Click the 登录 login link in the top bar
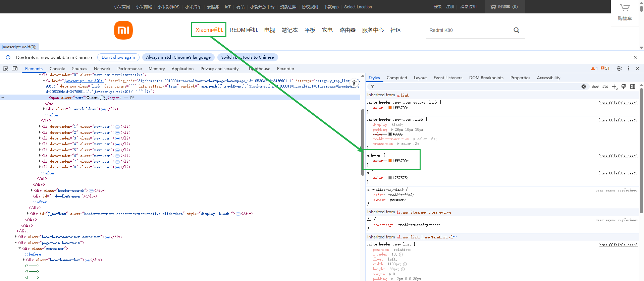644x281 pixels. pos(437,7)
